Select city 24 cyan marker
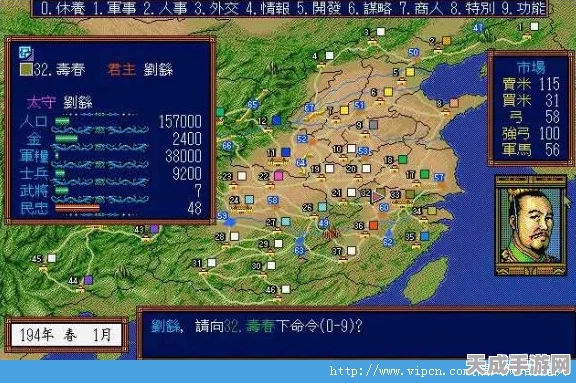Viewport: 576px width, 383px height. click(249, 200)
